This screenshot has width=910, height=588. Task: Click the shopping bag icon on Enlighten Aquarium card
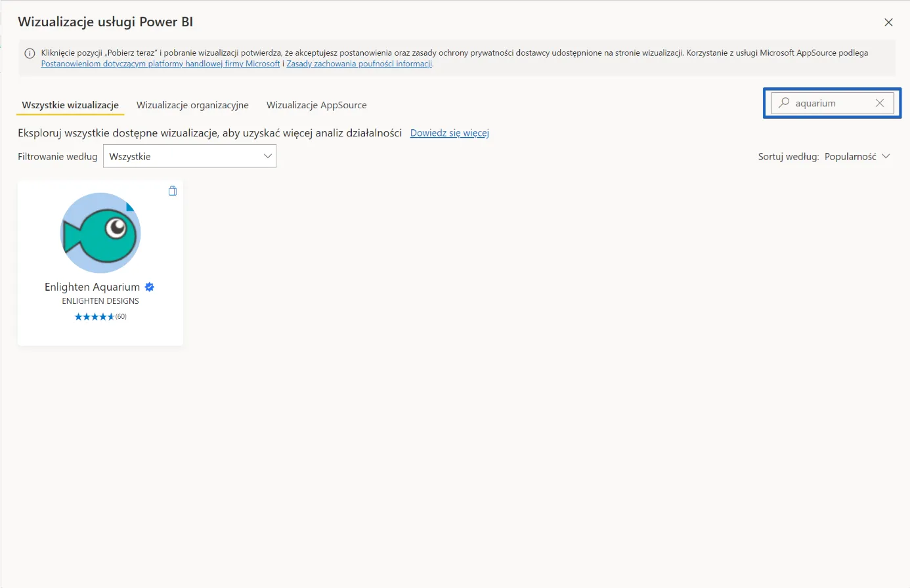click(x=173, y=191)
